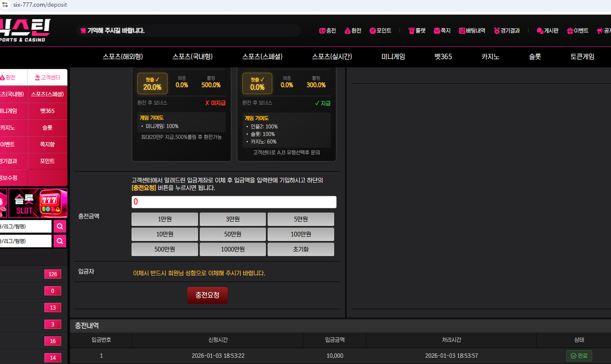This screenshot has height=364, width=611.
Task: Open the 고객센터 tab in the sidebar
Action: coord(47,77)
